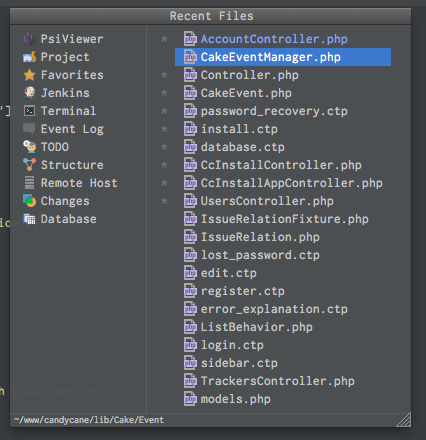Viewport: 426px width, 440px height.
Task: Click the file icon beside CcInstallController.php
Action: pos(190,165)
